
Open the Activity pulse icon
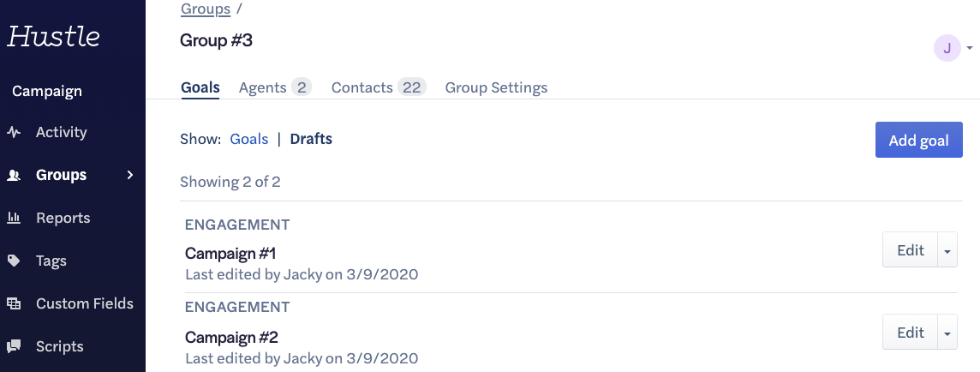pyautogui.click(x=14, y=133)
